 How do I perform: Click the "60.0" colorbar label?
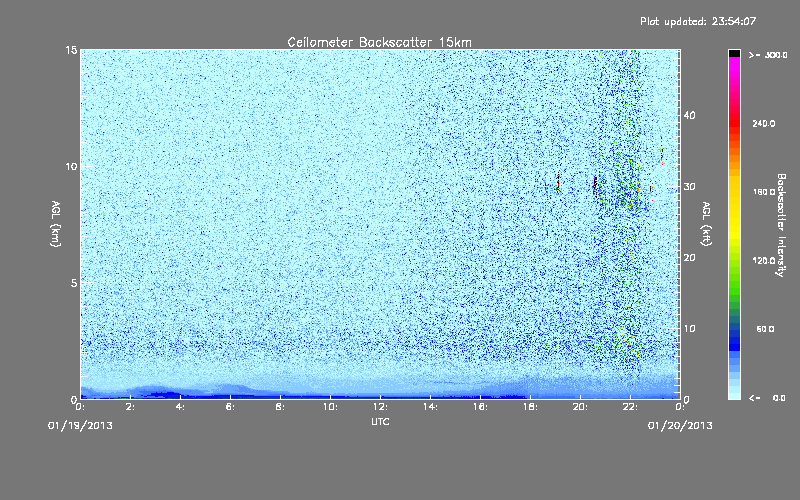pyautogui.click(x=765, y=329)
